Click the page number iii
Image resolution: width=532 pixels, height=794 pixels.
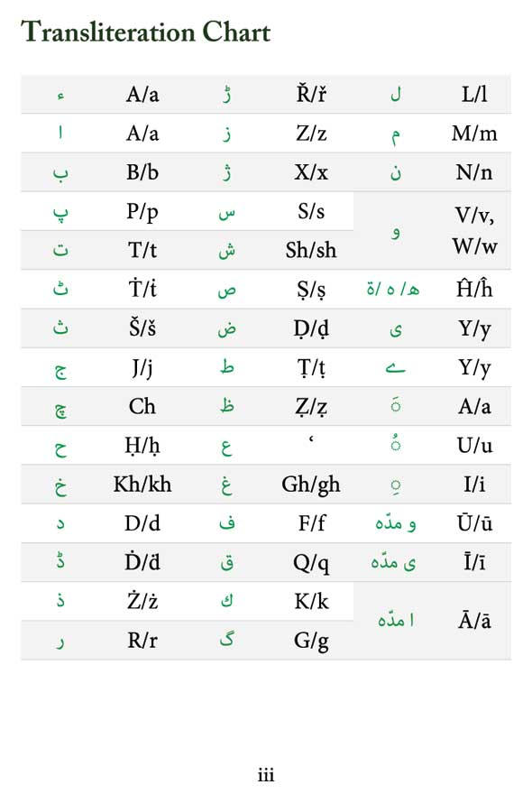(266, 775)
